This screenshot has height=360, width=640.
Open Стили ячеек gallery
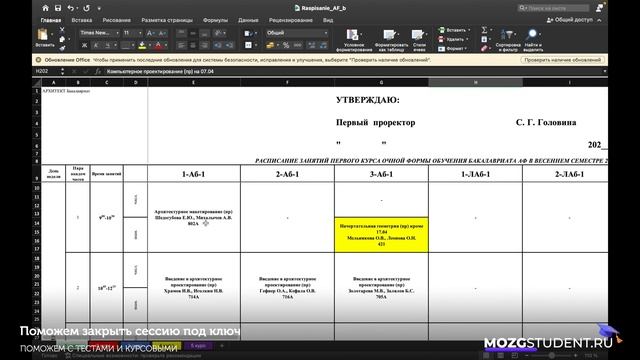419,40
